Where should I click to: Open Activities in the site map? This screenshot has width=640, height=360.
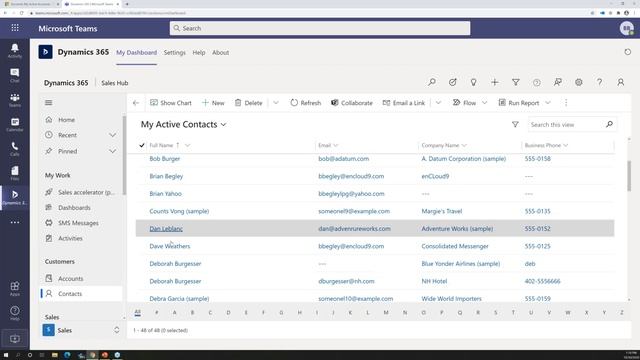[x=70, y=238]
